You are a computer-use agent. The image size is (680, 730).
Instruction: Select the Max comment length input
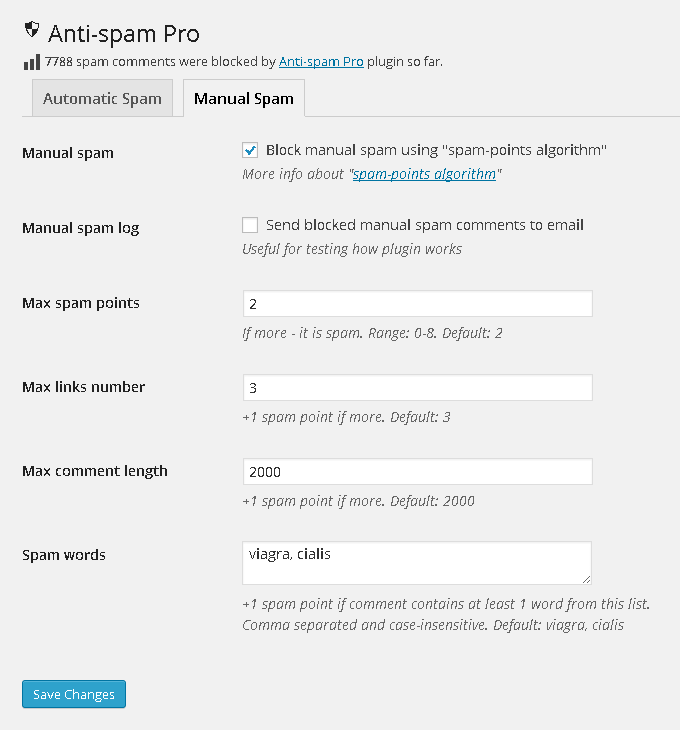[417, 472]
